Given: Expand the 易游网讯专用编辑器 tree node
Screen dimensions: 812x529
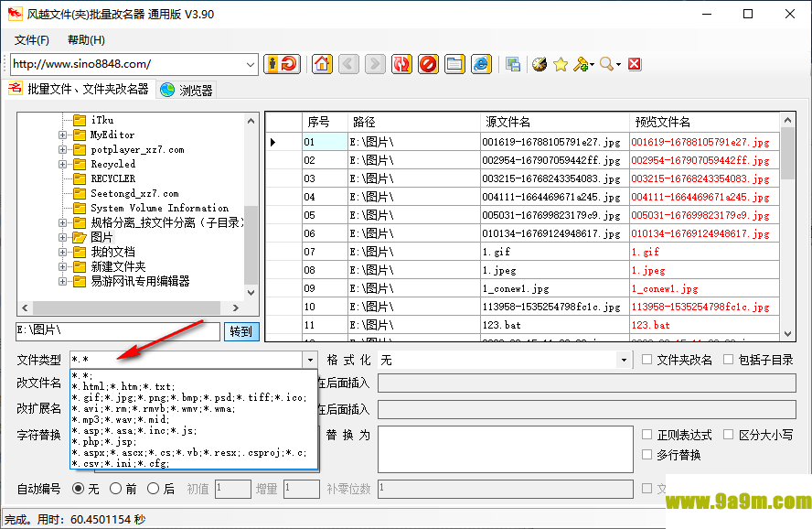Looking at the screenshot, I should (63, 281).
